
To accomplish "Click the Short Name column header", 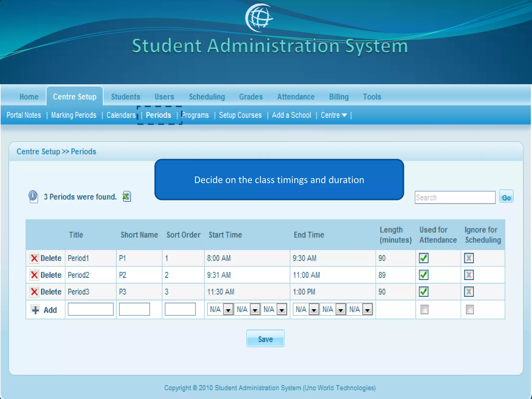I will (x=139, y=235).
